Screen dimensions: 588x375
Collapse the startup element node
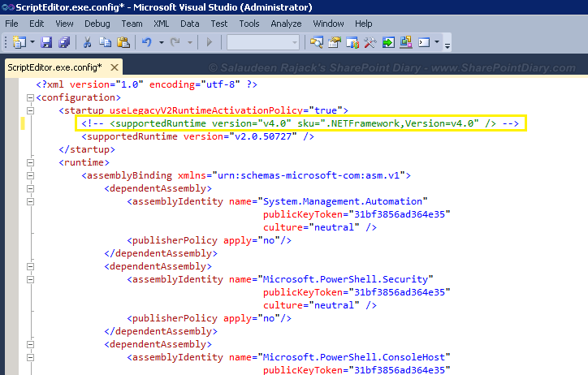click(x=30, y=110)
